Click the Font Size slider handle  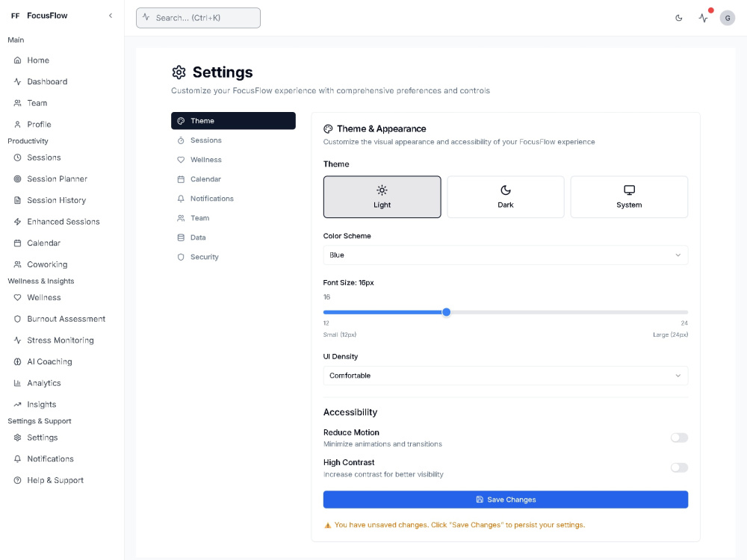pos(447,312)
